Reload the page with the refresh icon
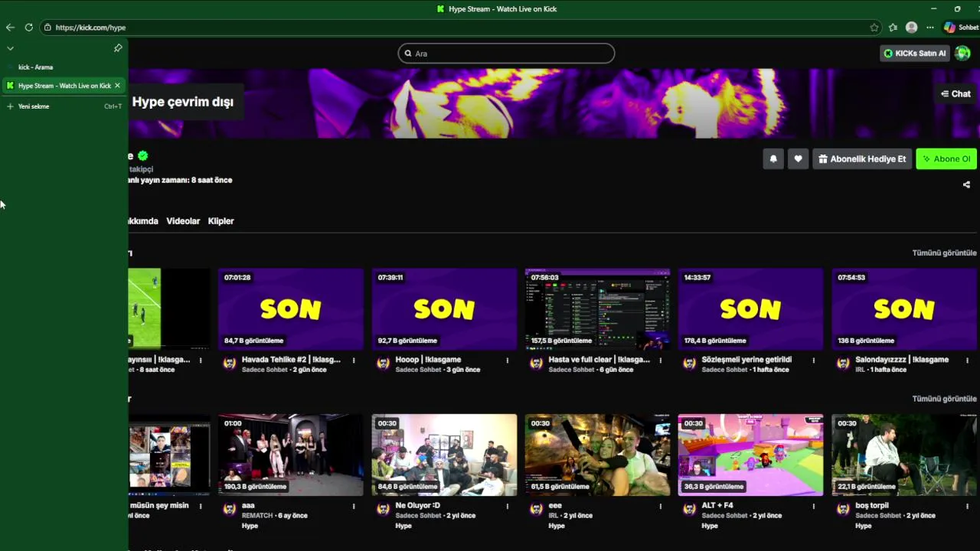This screenshot has width=980, height=551. pos(29,28)
